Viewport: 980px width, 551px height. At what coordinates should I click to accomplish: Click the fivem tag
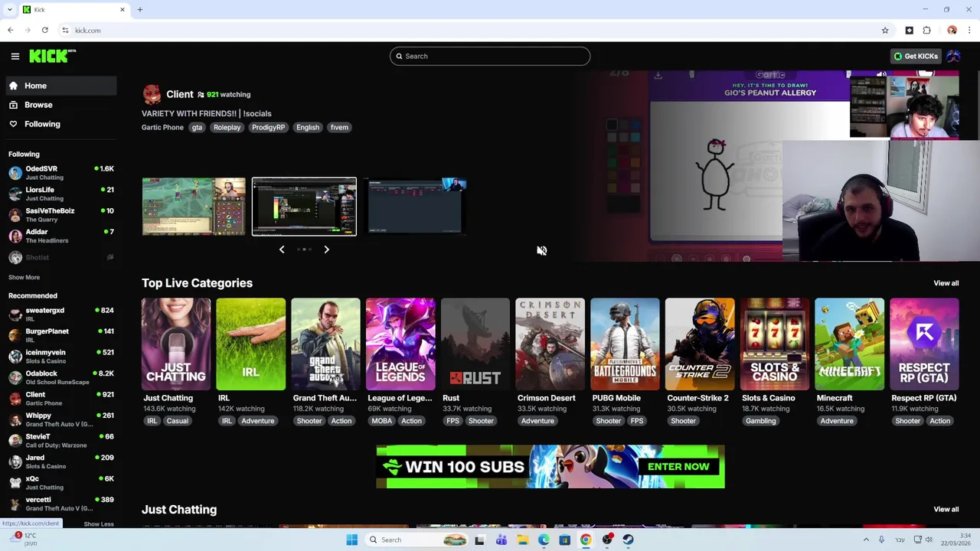(x=339, y=128)
